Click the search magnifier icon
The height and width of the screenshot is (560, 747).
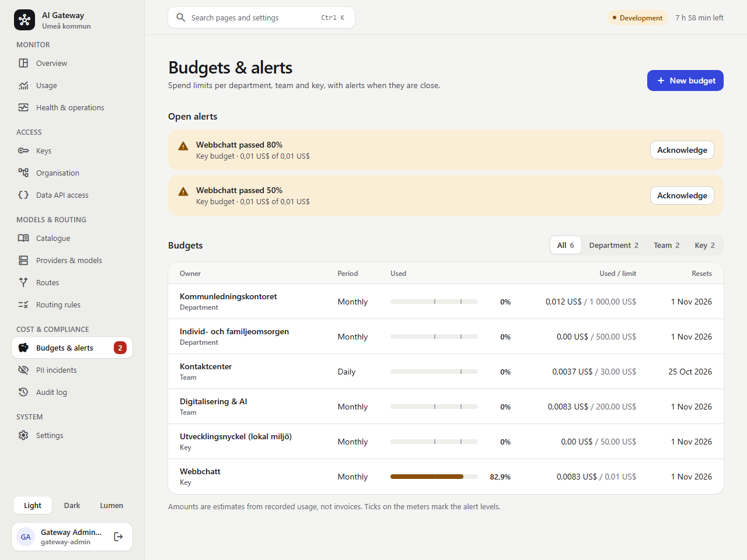(x=181, y=17)
